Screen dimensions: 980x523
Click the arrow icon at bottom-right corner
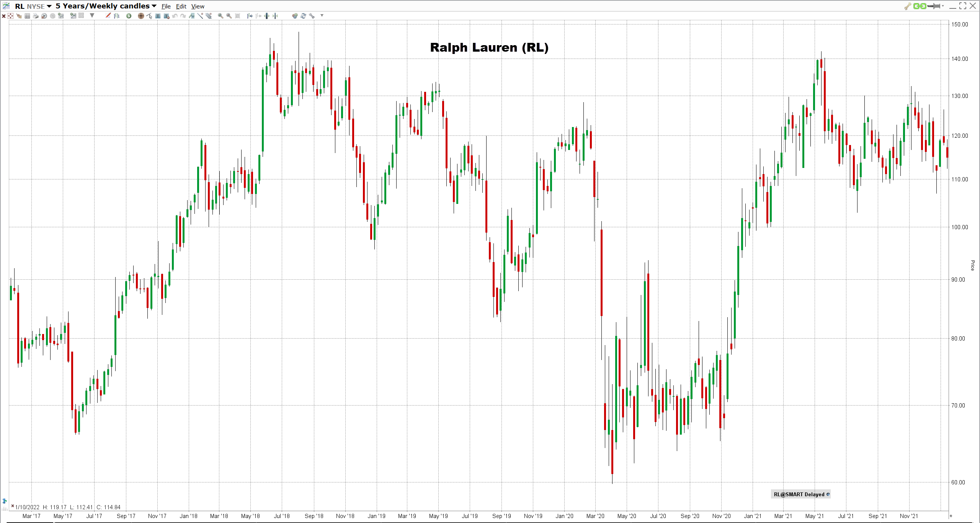tap(951, 516)
